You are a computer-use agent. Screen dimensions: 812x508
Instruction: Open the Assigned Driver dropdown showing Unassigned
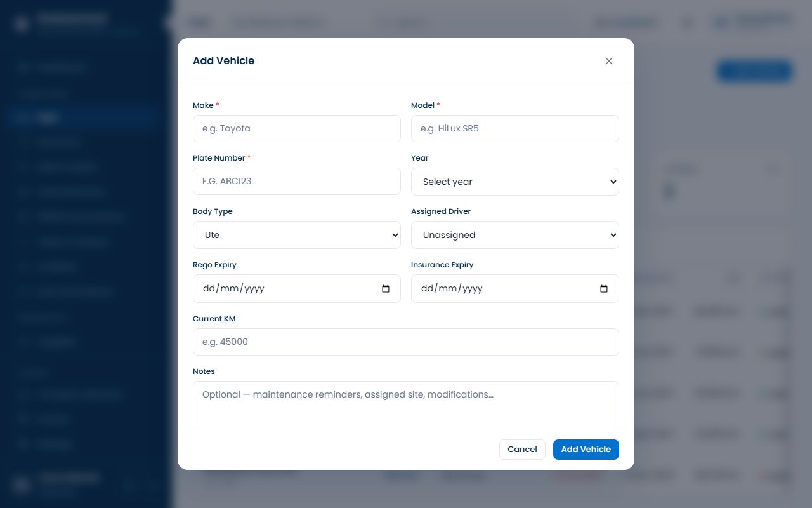click(515, 235)
